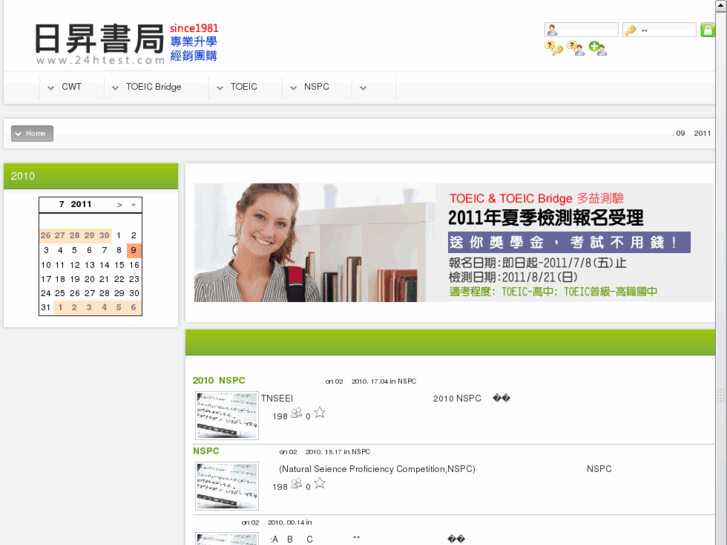This screenshot has width=727, height=545.
Task: Click the viewers icon beside 198 in 2010 NSPC article
Action: (296, 413)
